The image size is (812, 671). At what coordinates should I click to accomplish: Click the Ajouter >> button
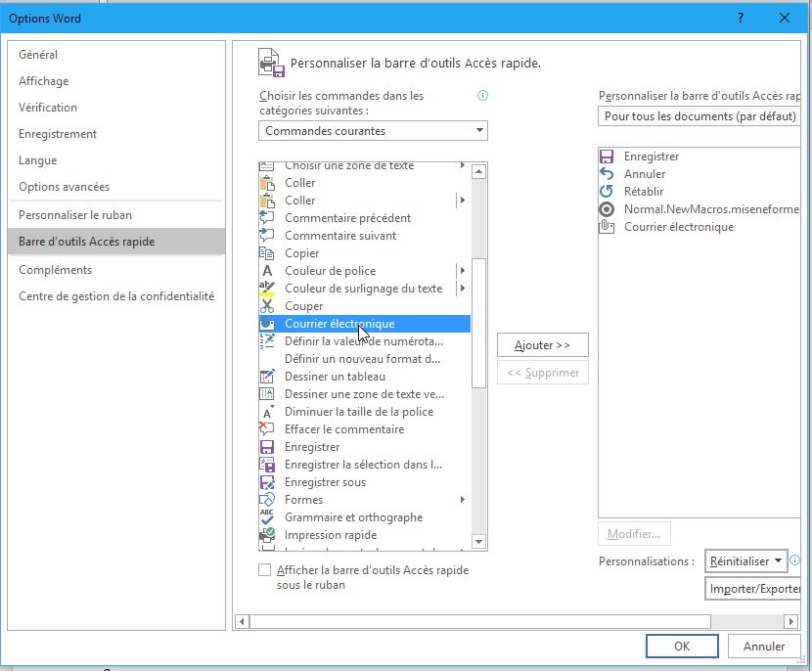click(543, 345)
